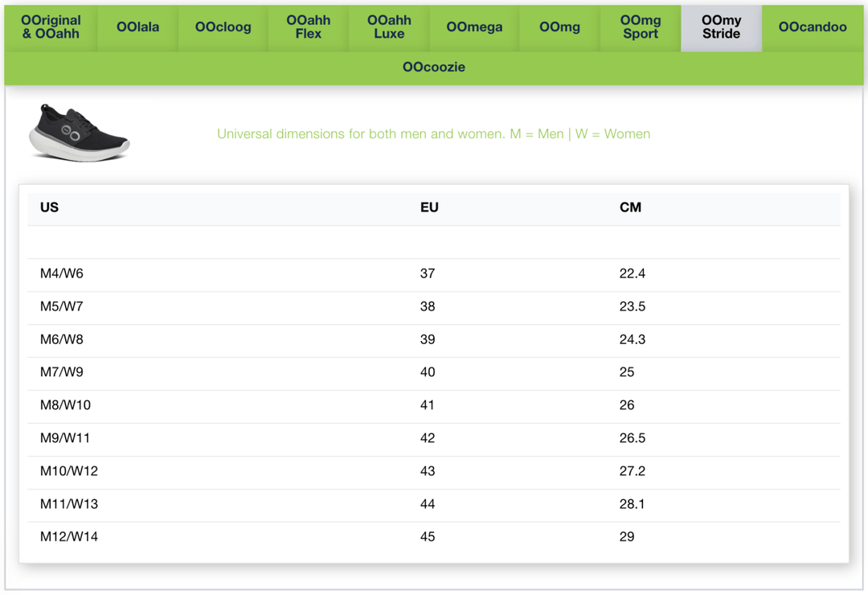Click the 25 CM value
868x595 pixels.
point(627,371)
